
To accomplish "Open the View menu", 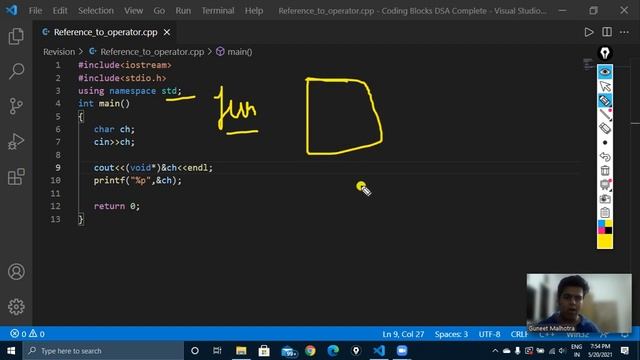I will coord(133,11).
